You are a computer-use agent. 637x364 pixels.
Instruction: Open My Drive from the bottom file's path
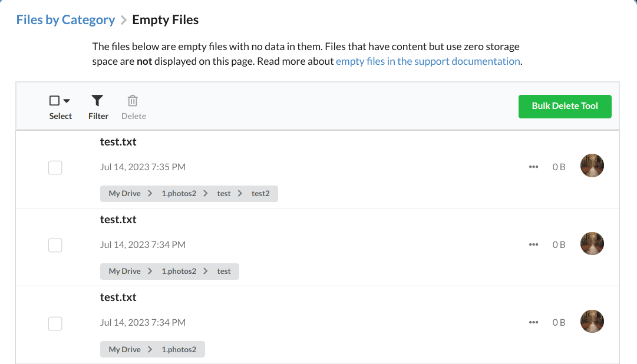coord(125,349)
